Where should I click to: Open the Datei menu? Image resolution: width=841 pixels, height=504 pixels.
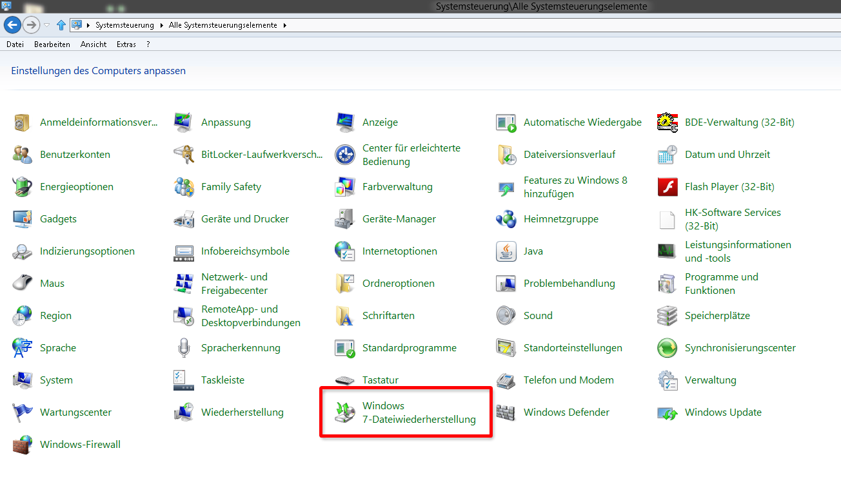pos(15,44)
